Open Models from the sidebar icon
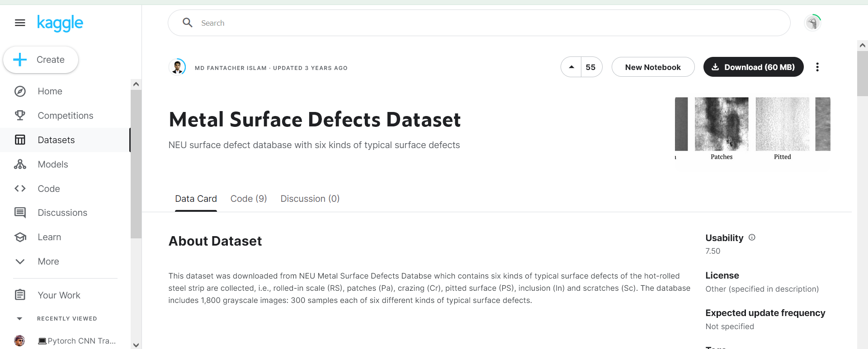The width and height of the screenshot is (868, 349). click(x=20, y=164)
